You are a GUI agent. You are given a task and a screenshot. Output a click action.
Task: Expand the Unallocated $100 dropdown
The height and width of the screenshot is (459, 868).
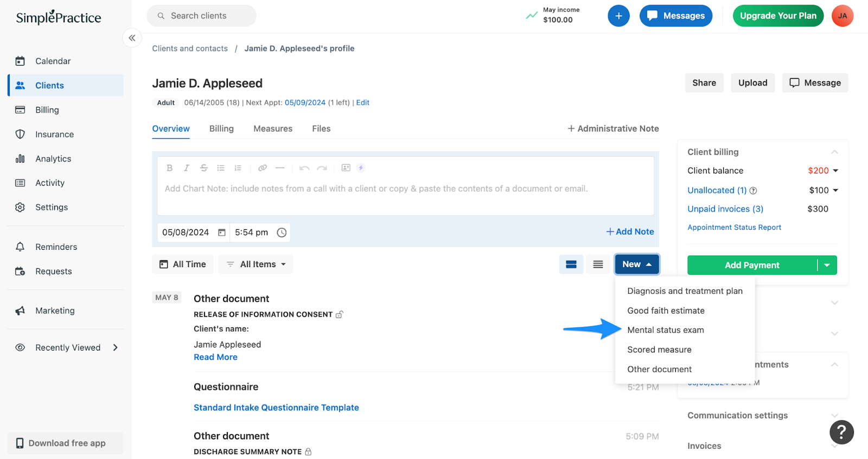click(835, 190)
